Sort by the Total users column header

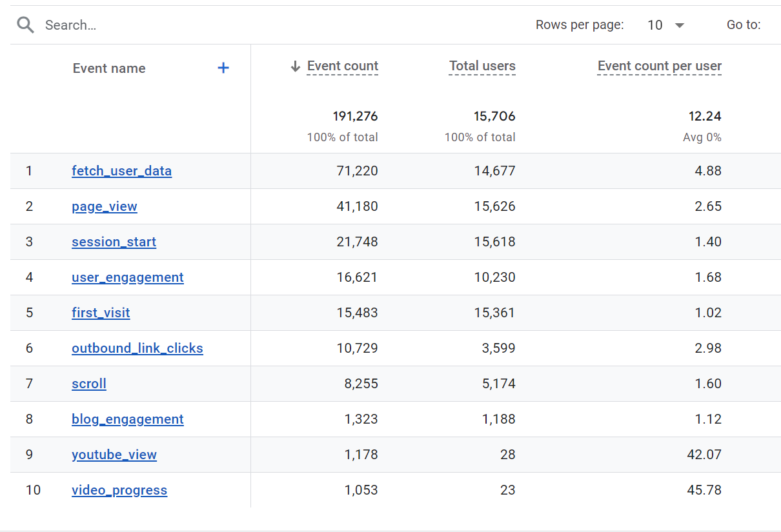[482, 66]
